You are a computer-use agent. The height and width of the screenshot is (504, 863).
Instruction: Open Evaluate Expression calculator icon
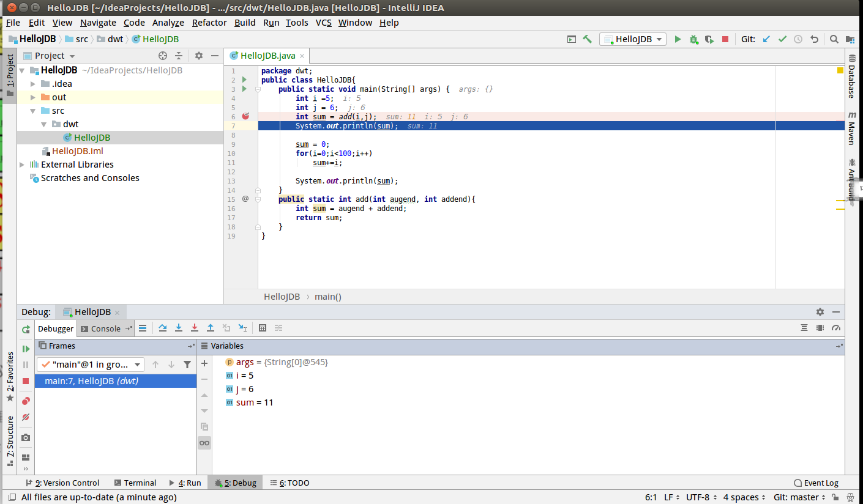263,328
